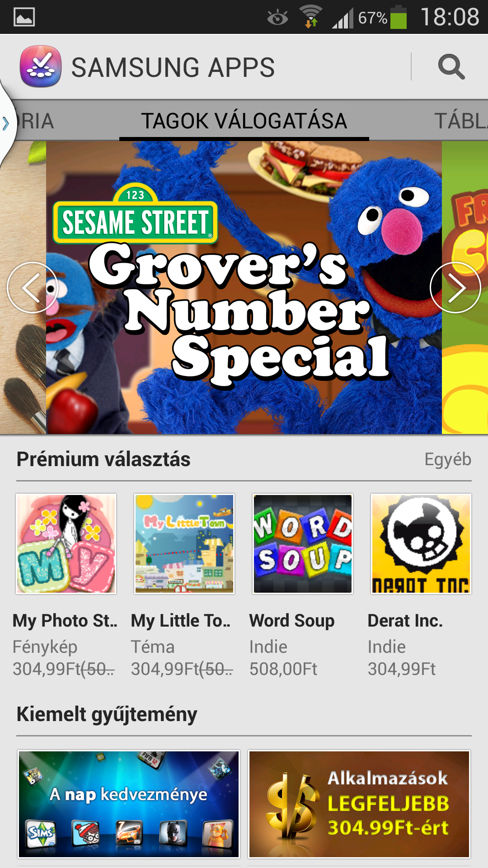This screenshot has width=488, height=868.
Task: Open Alkalmazások LEGFELJEBB 304.99Ft-ért collection
Action: point(359,804)
